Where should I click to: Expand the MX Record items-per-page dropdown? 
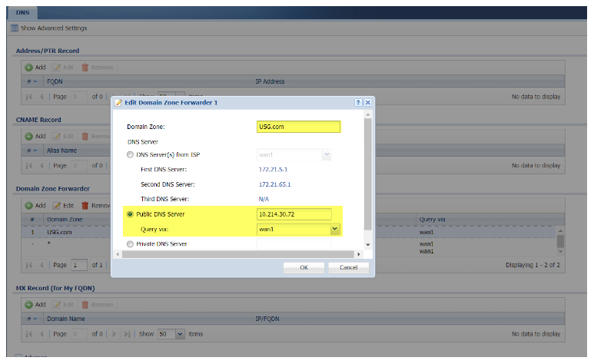(x=181, y=334)
